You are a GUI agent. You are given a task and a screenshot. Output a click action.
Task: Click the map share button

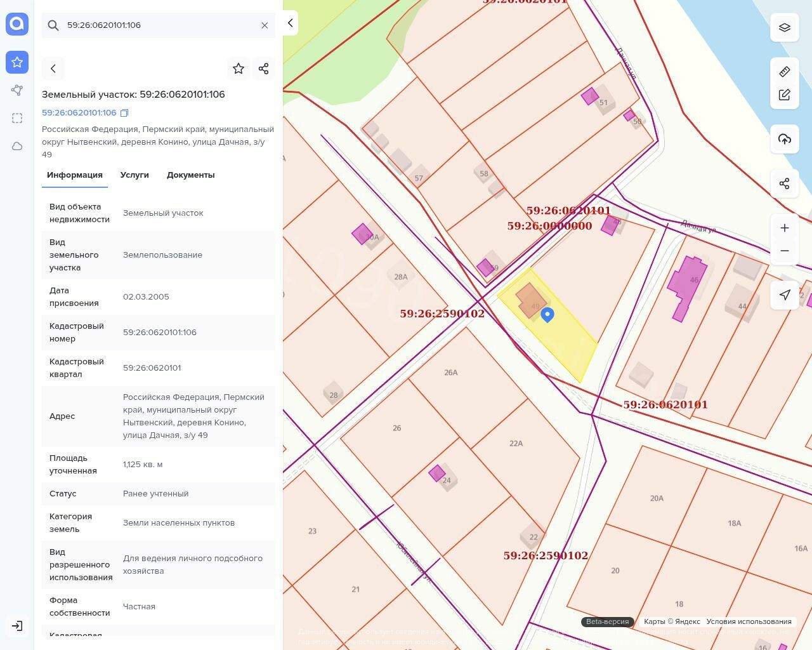click(x=785, y=183)
